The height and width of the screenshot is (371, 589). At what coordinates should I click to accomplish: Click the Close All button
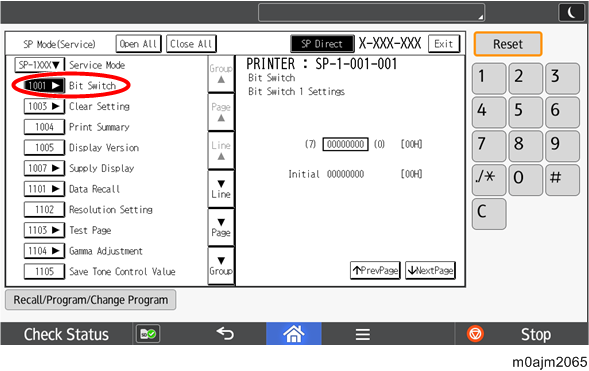(191, 44)
